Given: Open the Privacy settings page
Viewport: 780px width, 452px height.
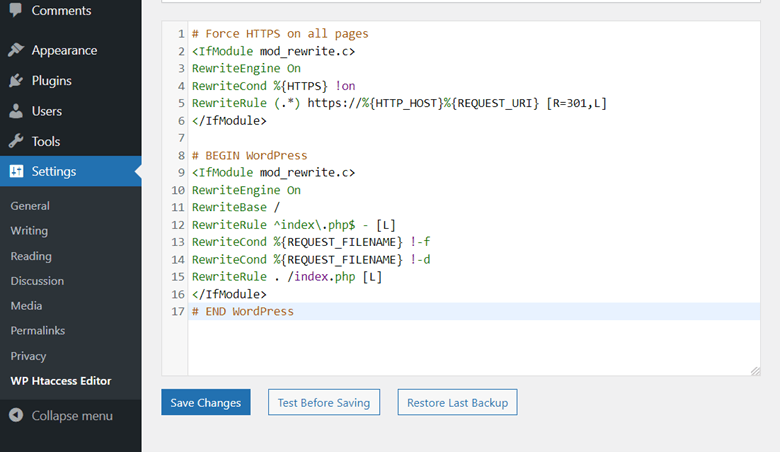Looking at the screenshot, I should click(28, 355).
